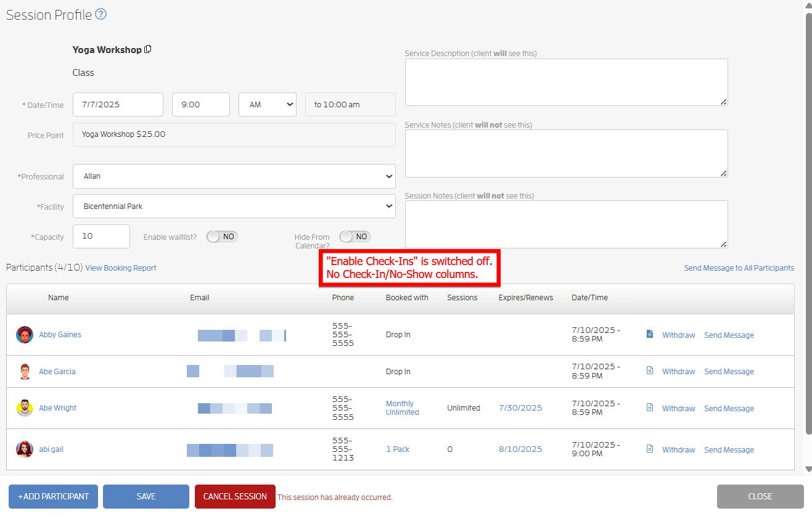Click abi gail phone number 555-555-1213
812x516 pixels.
pos(343,449)
